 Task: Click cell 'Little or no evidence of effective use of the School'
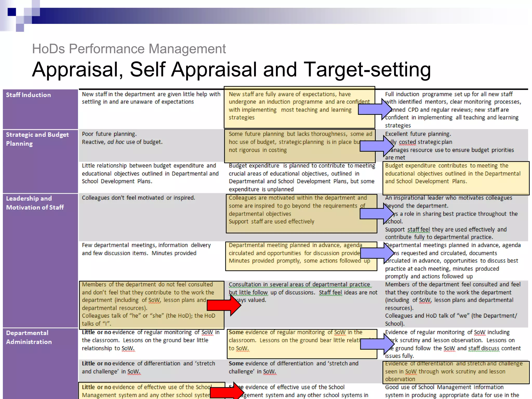(151, 390)
